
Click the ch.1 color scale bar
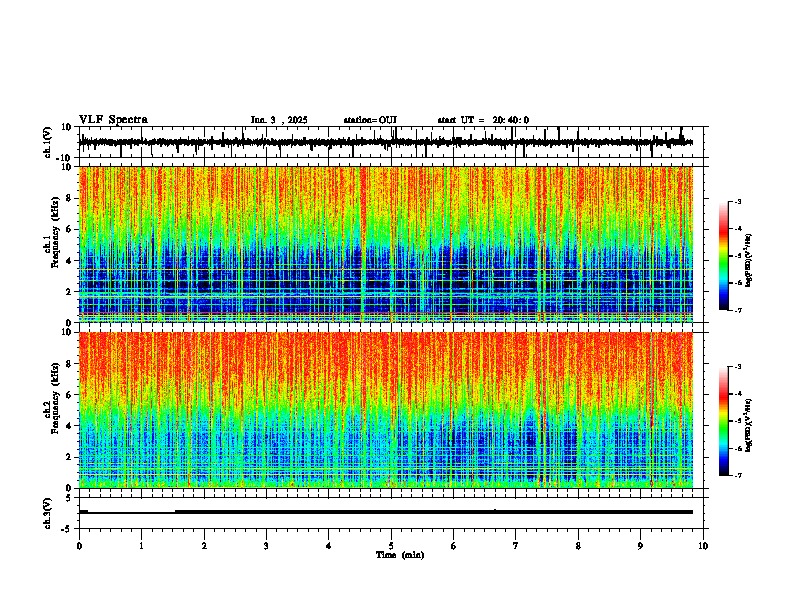coord(724,256)
